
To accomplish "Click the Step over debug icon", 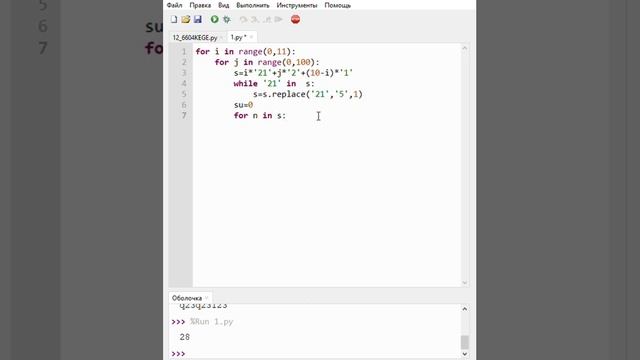I will (x=243, y=19).
